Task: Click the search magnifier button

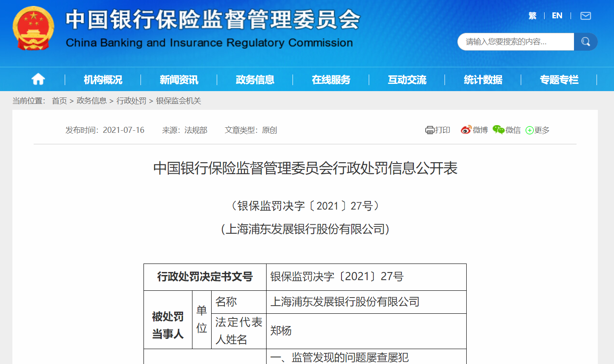Action: point(585,42)
